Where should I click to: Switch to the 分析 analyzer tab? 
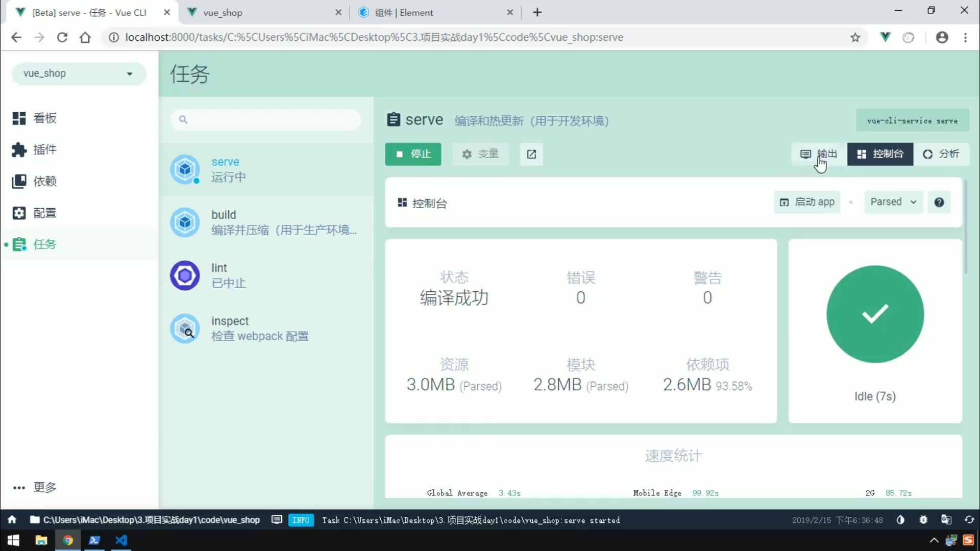coord(941,154)
